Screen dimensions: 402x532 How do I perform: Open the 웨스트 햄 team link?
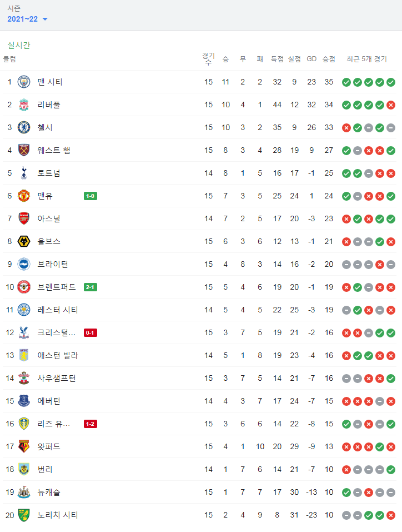pyautogui.click(x=54, y=150)
